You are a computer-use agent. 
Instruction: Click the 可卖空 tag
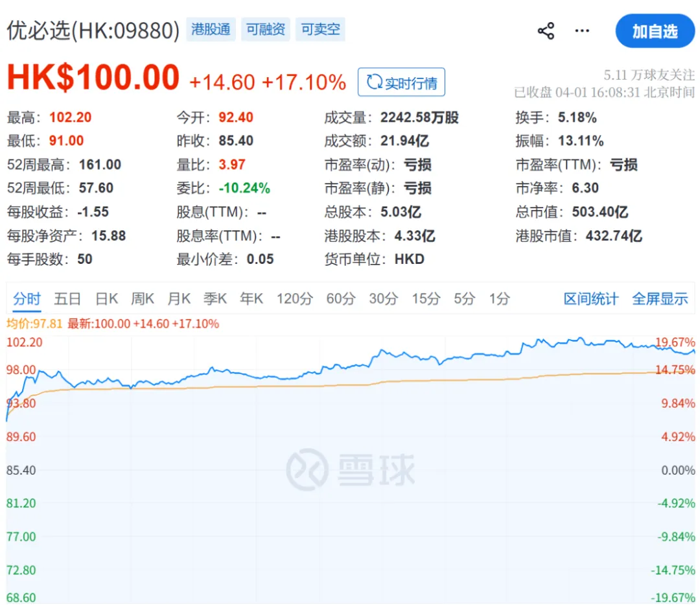(x=321, y=29)
